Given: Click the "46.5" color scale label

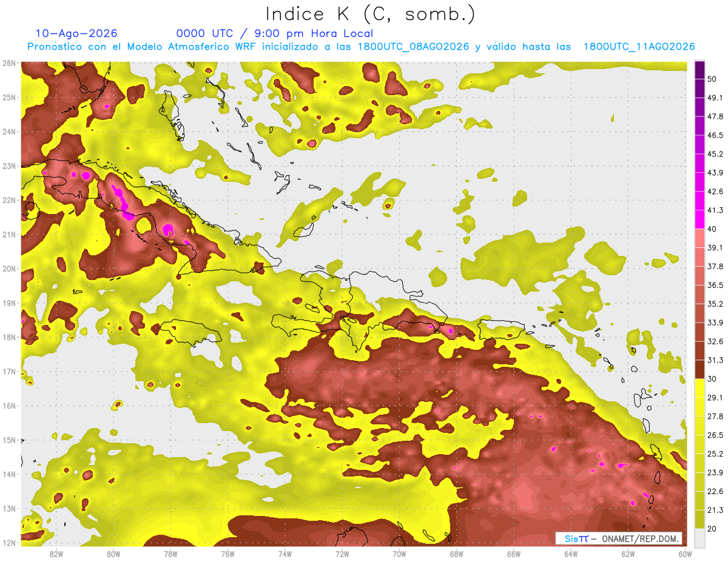Looking at the screenshot, I should pyautogui.click(x=715, y=135).
